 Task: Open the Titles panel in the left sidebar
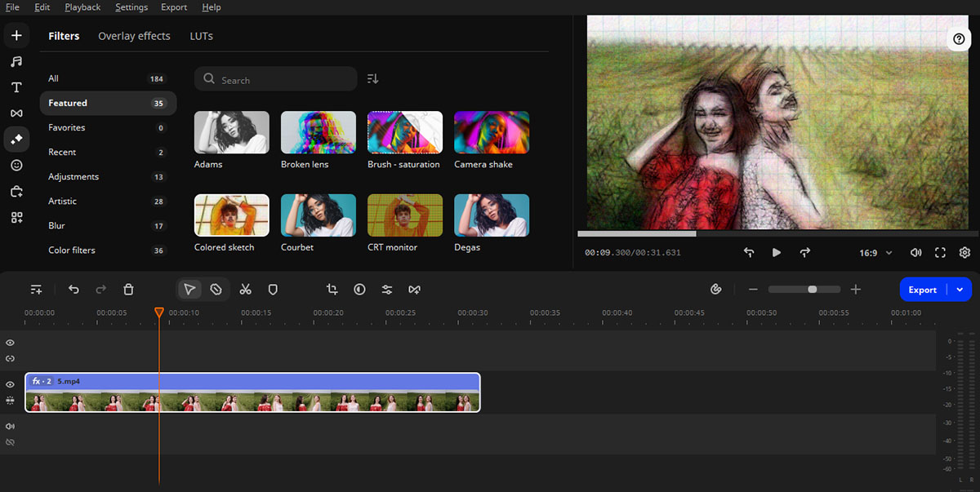coord(16,87)
